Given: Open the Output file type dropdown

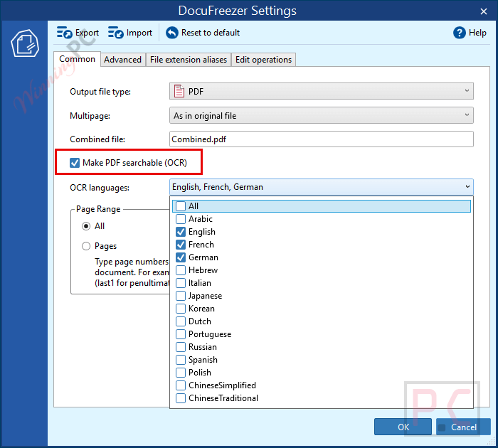Looking at the screenshot, I should click(322, 91).
